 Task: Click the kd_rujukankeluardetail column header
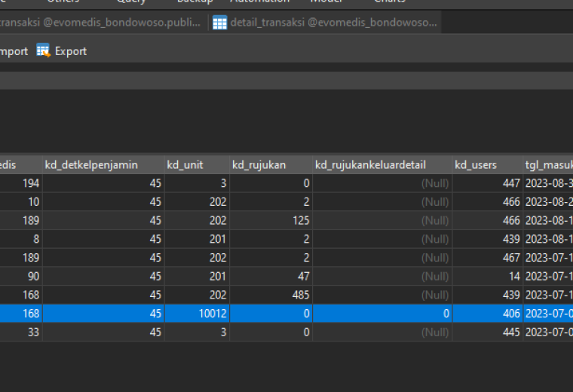[x=382, y=165]
